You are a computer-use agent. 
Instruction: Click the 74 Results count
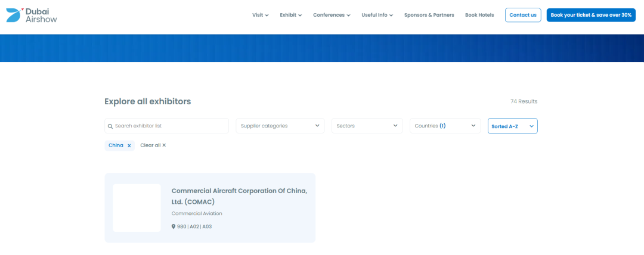[x=524, y=101]
